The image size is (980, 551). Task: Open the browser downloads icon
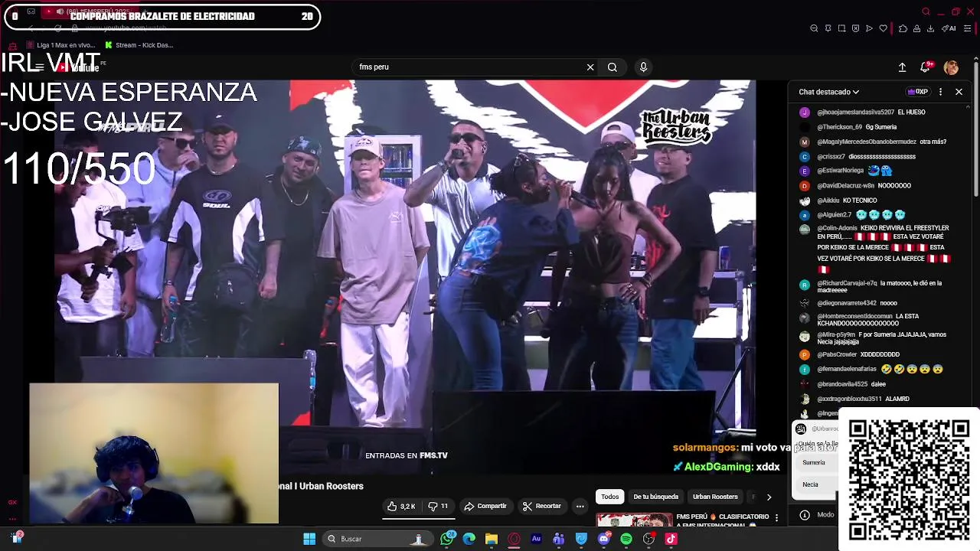(930, 28)
